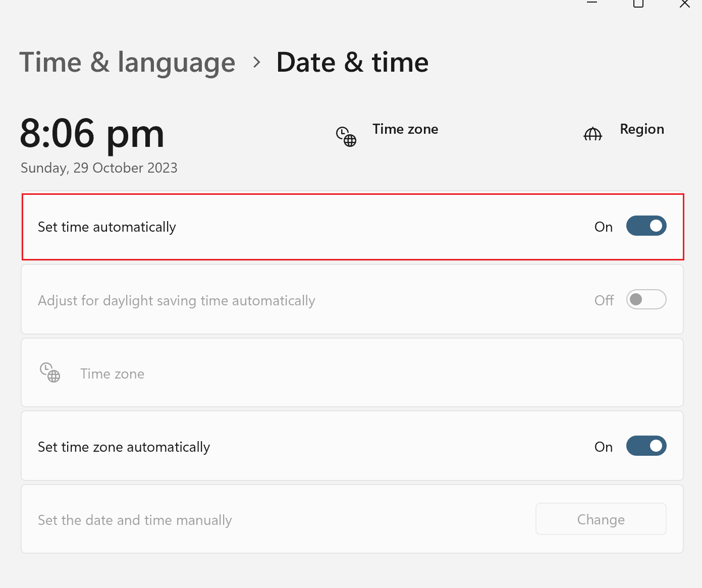This screenshot has width=702, height=588.
Task: Click the chevron separator in the breadcrumb
Action: [257, 62]
